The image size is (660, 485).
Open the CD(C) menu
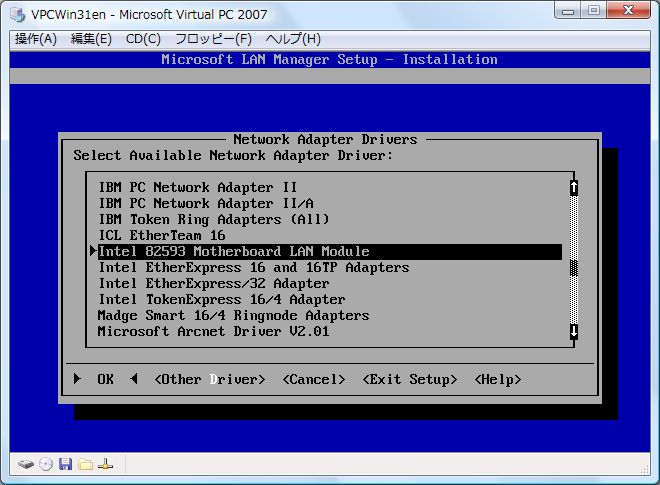coord(143,39)
